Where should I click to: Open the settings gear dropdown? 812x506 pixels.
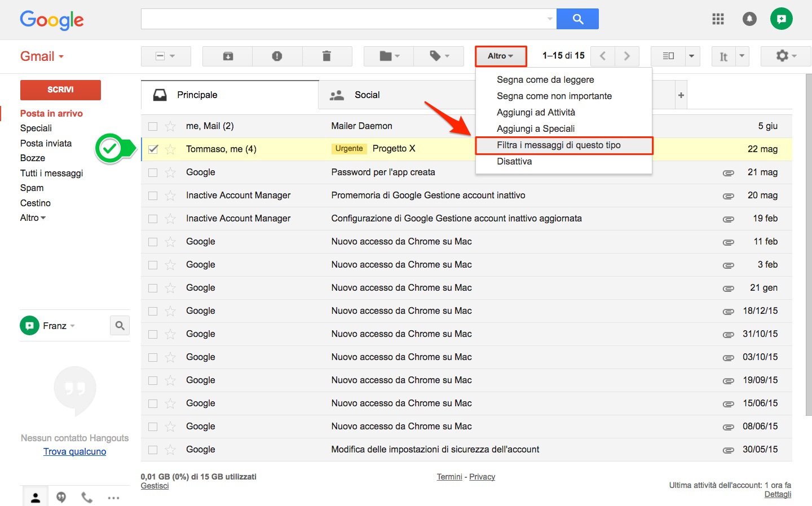[786, 56]
